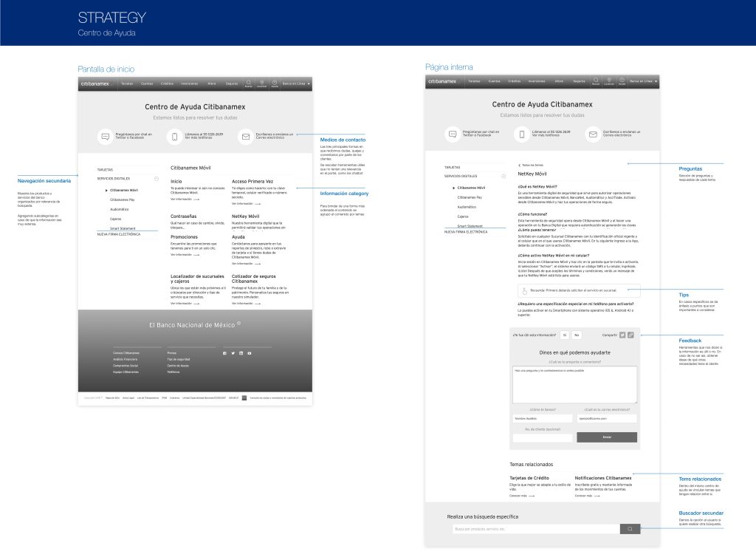
Task: Click the specific search input field
Action: point(536,529)
